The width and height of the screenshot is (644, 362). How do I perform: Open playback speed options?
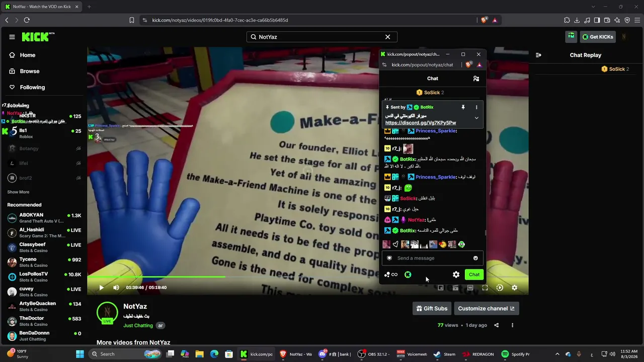[x=500, y=288]
